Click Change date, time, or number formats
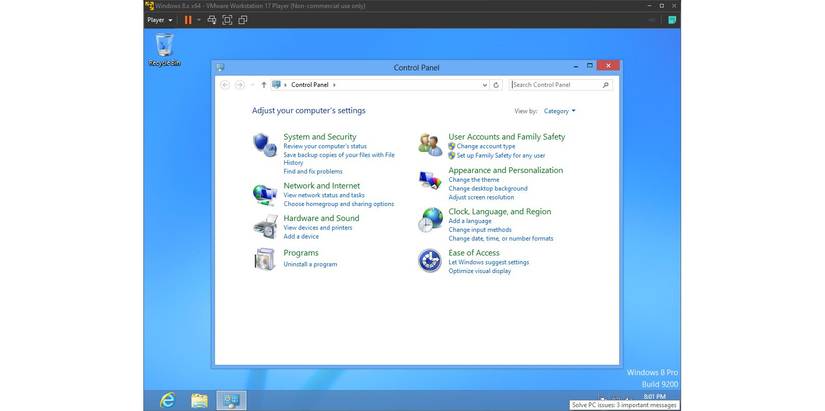Image resolution: width=825 pixels, height=411 pixels. pos(501,238)
